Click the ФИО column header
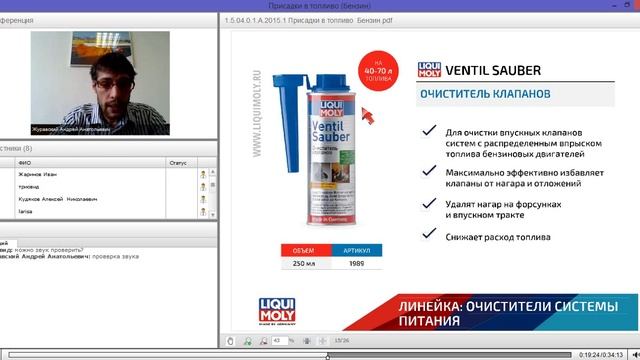The height and width of the screenshot is (360, 640). (x=91, y=163)
